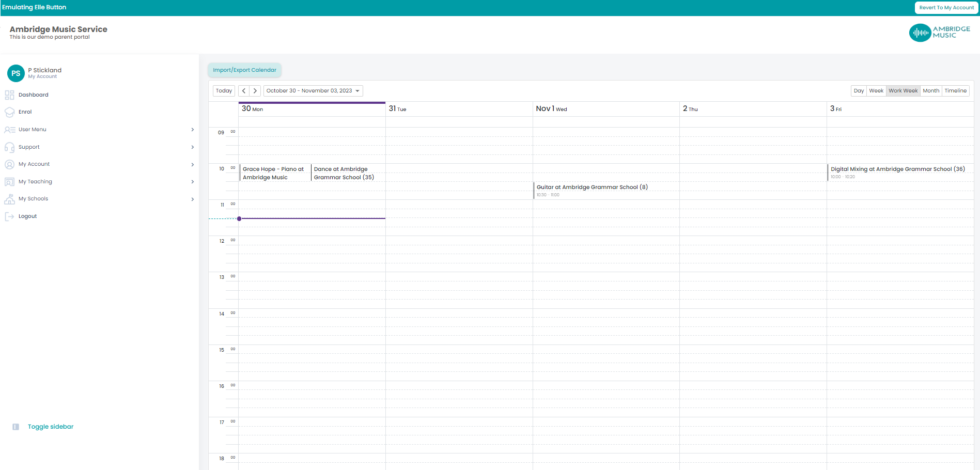
Task: Click the PS avatar circle
Action: 16,73
